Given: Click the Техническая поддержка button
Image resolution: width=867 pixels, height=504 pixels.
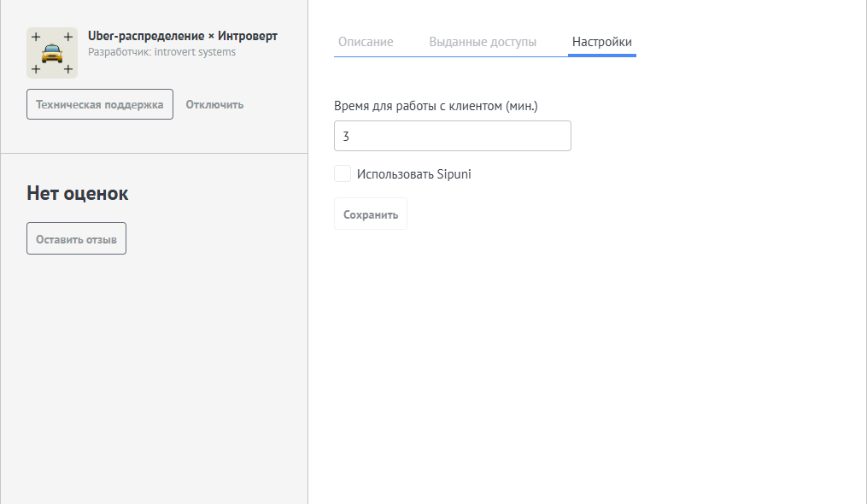Looking at the screenshot, I should click(100, 104).
